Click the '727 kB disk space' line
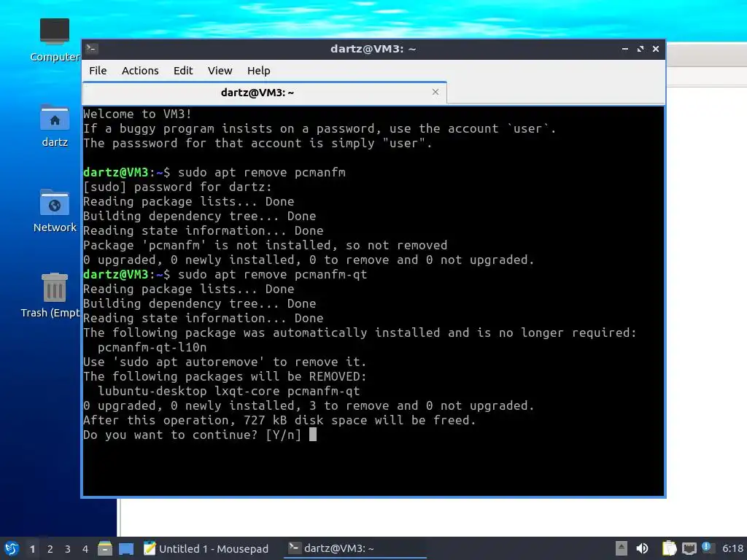This screenshot has height=560, width=747. [279, 420]
